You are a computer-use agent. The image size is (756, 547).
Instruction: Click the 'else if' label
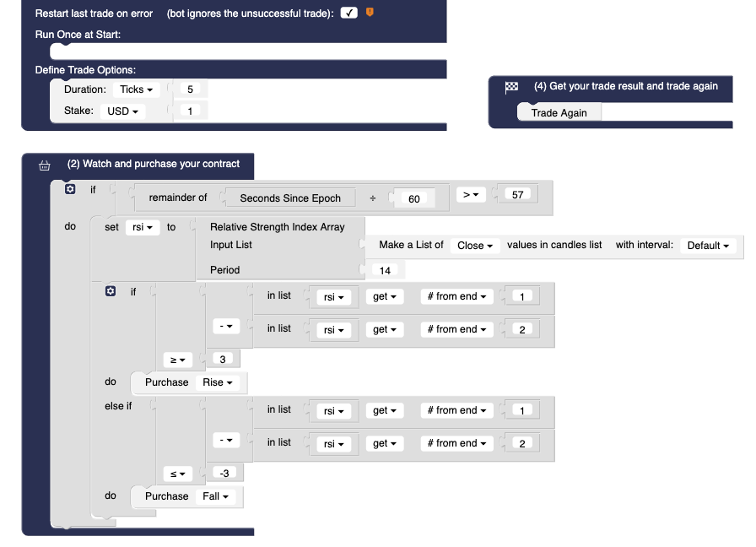pos(118,406)
